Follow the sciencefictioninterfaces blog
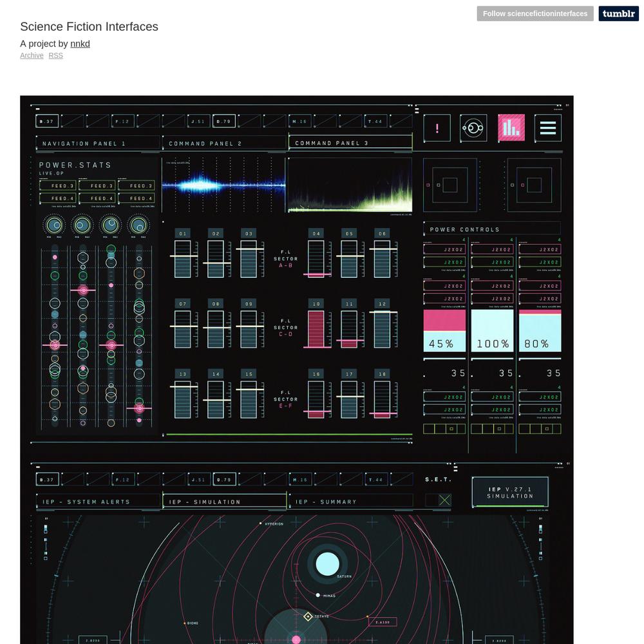Screen dimensions: 644x644 535,14
